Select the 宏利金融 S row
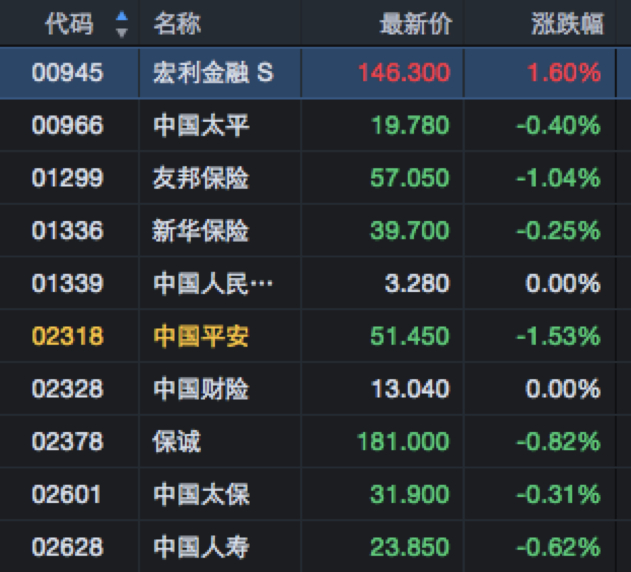Viewport: 631px width, 572px height. click(x=212, y=73)
